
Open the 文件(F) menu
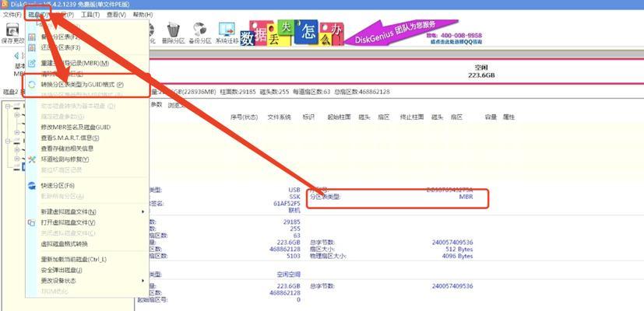pos(12,15)
